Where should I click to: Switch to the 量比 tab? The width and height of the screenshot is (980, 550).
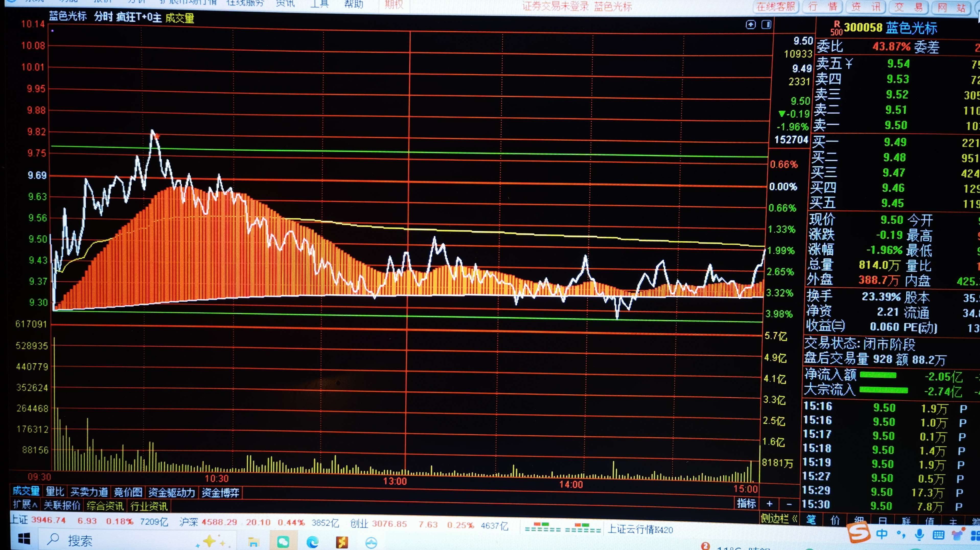(x=55, y=492)
